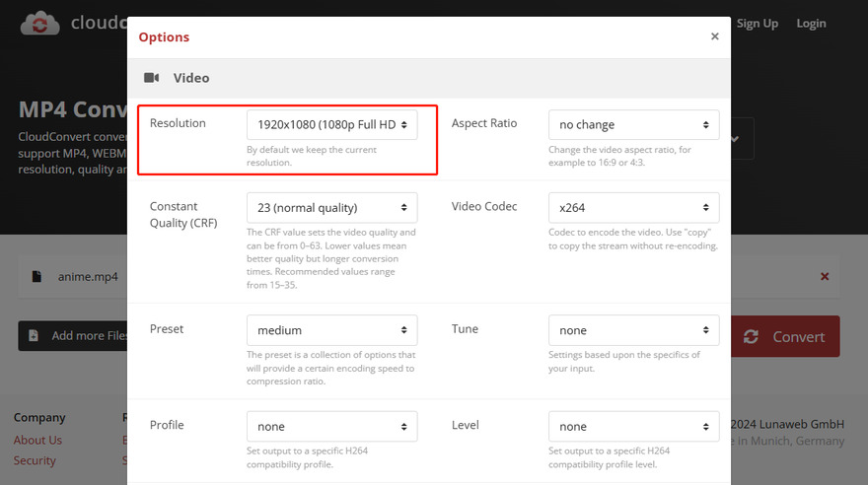
Task: Go to Sign Up in top navigation
Action: [757, 23]
